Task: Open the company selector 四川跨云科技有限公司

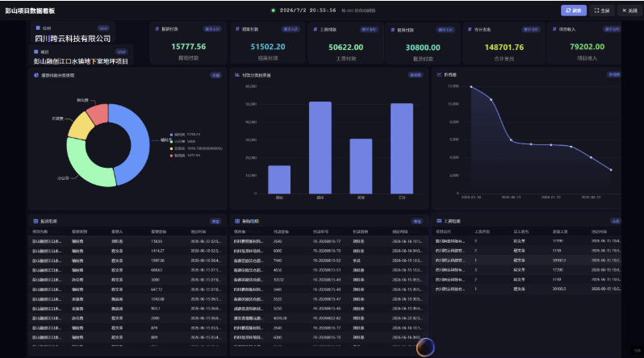Action: tap(73, 39)
